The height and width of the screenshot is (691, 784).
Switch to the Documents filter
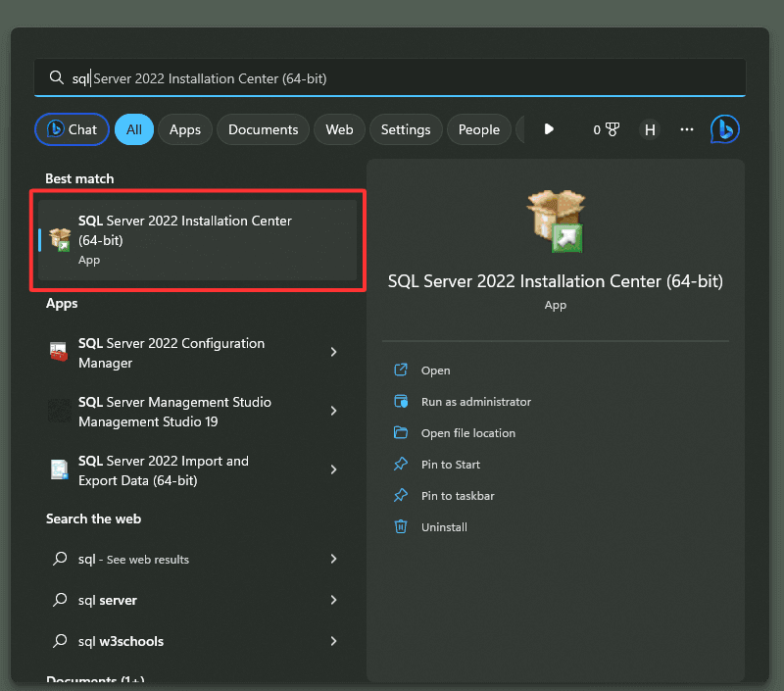263,129
